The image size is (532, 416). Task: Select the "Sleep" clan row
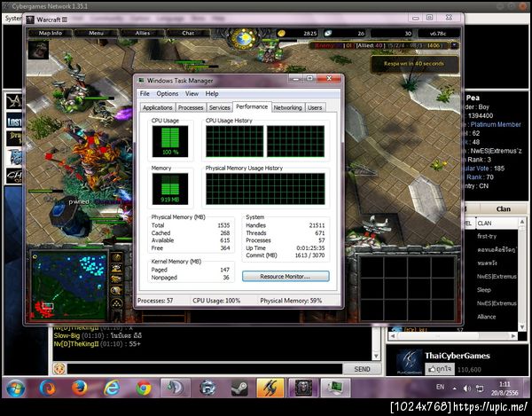coord(483,290)
